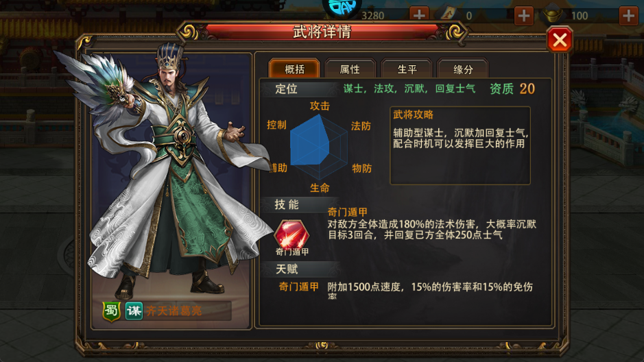Add currency via plus beside 3280
Viewport: 644px width, 362px height.
[419, 15]
